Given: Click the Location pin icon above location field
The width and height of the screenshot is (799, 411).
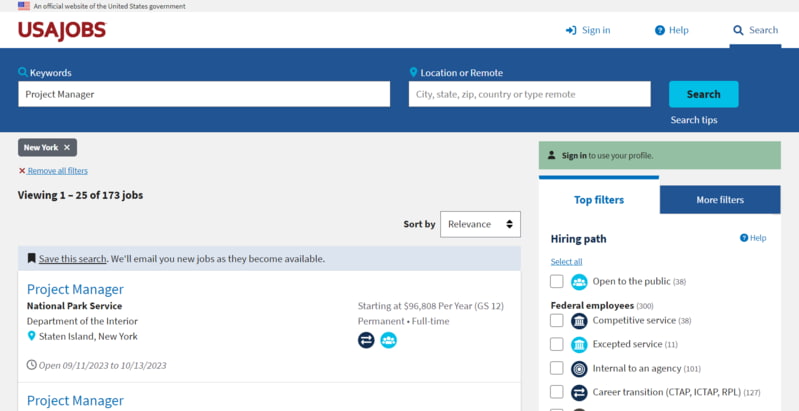Looking at the screenshot, I should coord(413,72).
